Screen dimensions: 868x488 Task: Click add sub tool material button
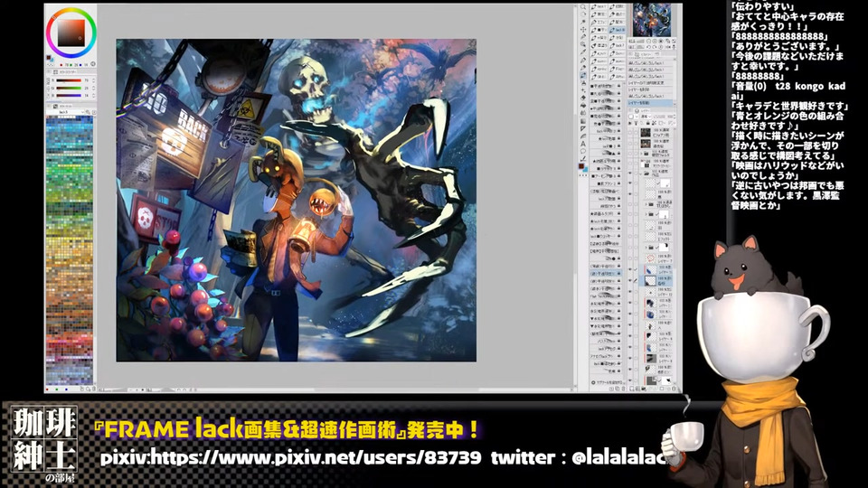coord(608,382)
